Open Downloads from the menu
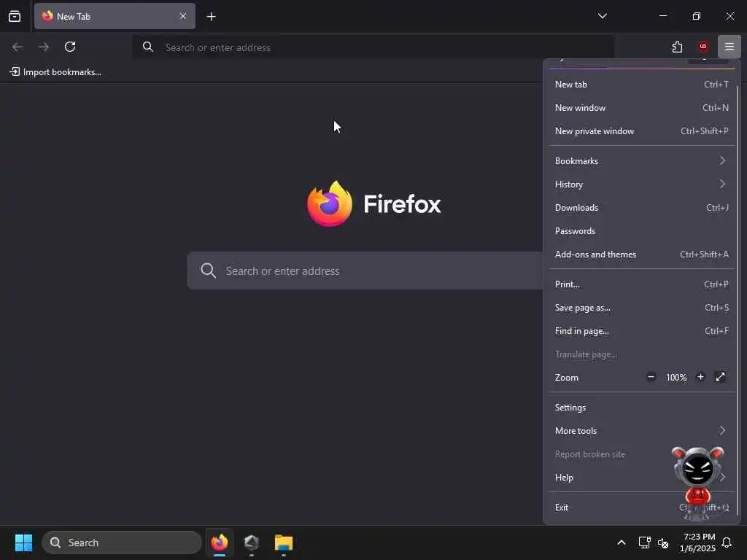This screenshot has width=747, height=560. [641, 208]
